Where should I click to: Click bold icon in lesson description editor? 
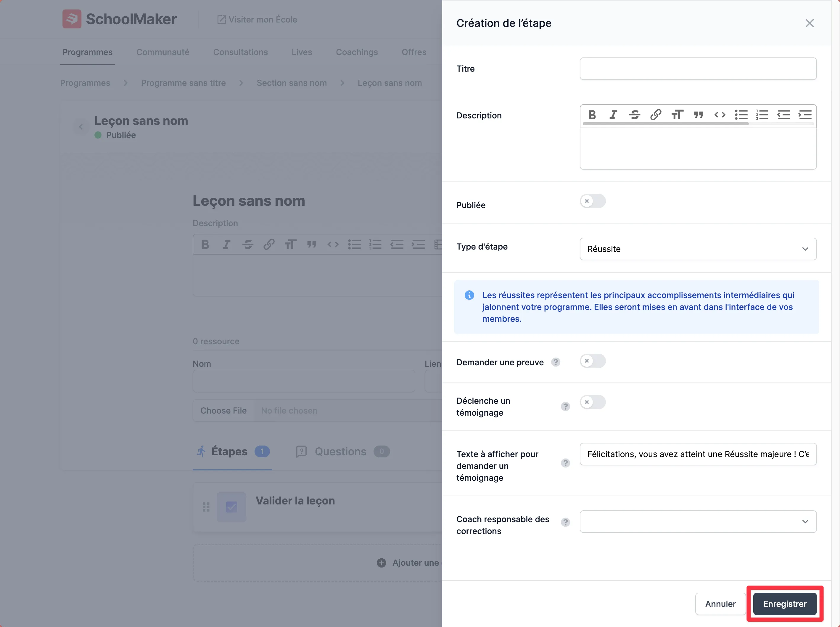click(205, 245)
